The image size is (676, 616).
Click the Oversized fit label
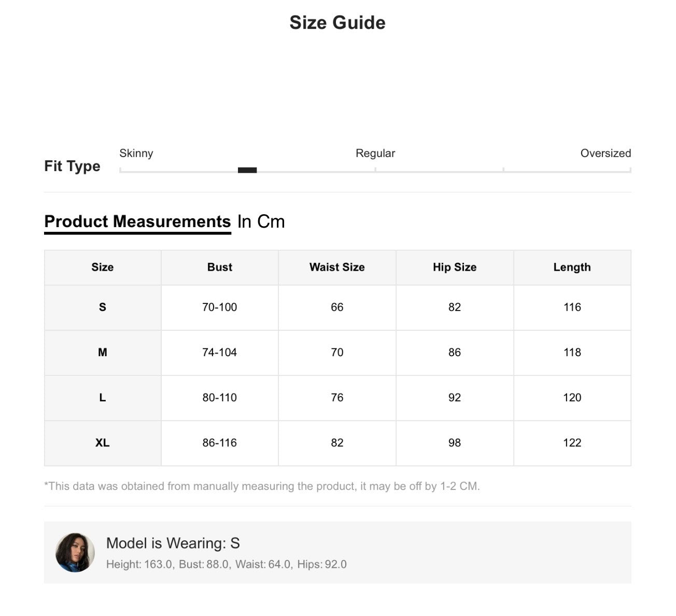pyautogui.click(x=605, y=153)
